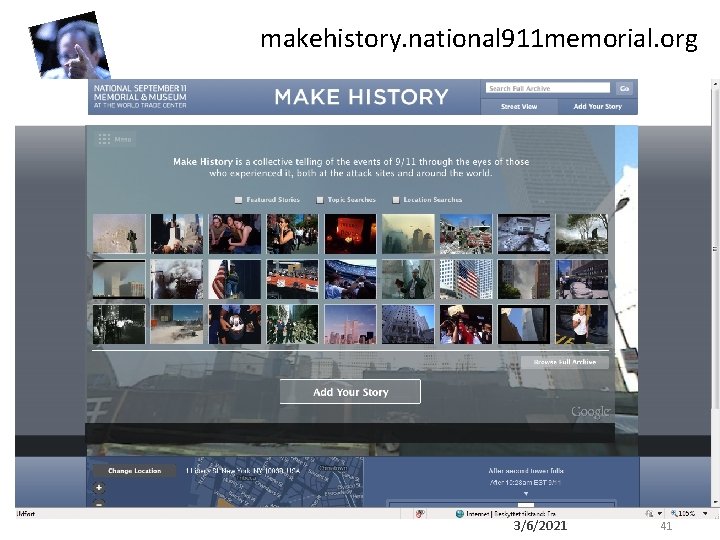Click the 'After 10:28am EST' time text
The height and width of the screenshot is (540, 720).
tap(525, 483)
